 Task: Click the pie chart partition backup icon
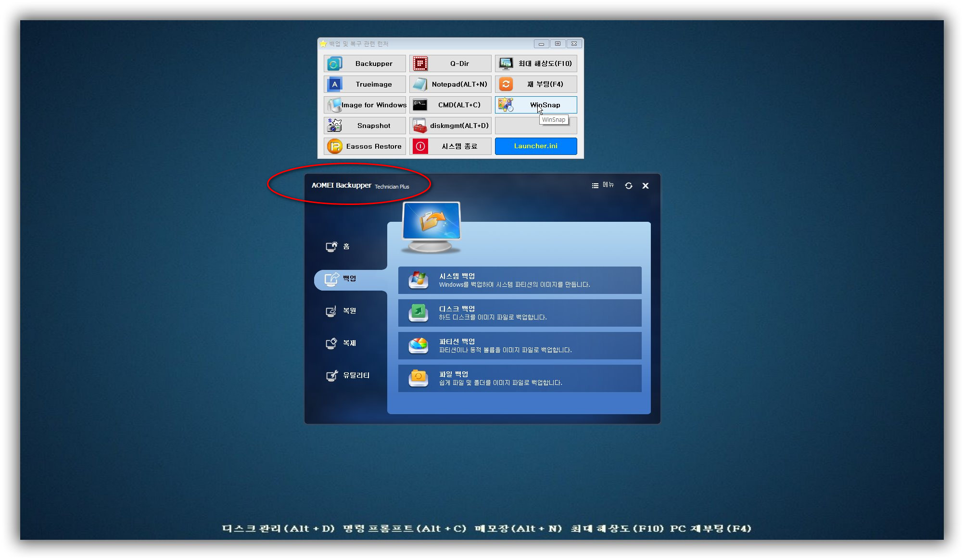[x=419, y=345]
